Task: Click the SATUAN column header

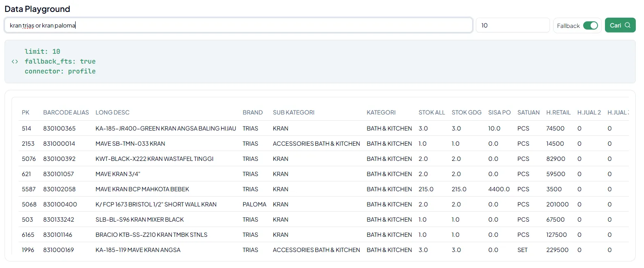Action: coord(529,112)
